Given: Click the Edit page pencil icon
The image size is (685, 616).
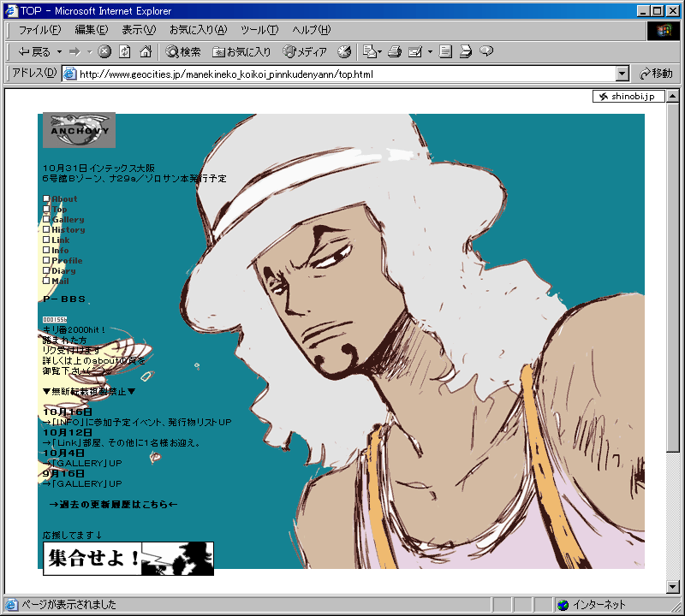Looking at the screenshot, I should point(415,52).
